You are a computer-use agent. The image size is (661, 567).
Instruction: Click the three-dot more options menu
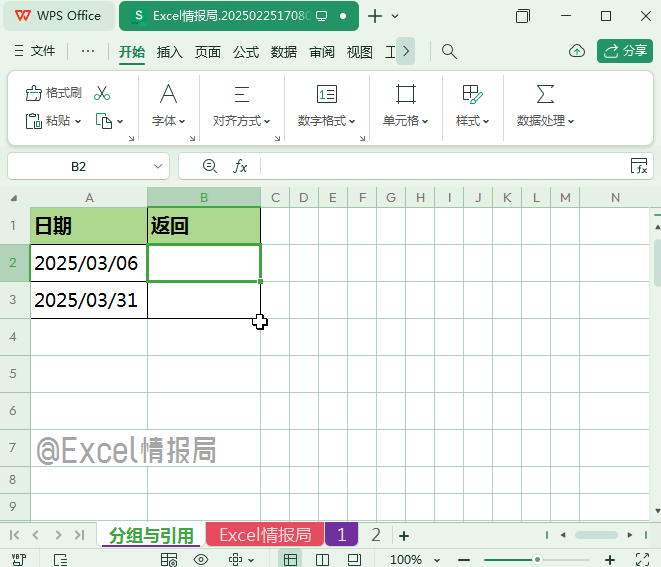coord(88,51)
